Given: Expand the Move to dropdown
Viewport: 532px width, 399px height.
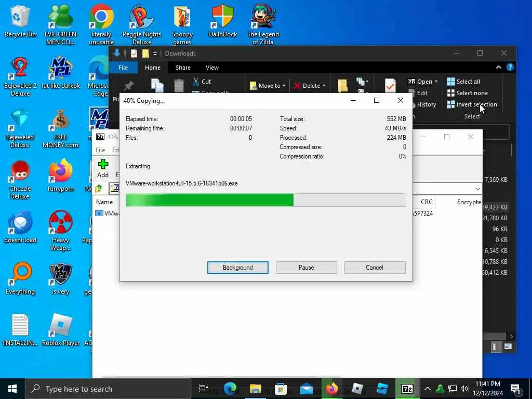Looking at the screenshot, I should pyautogui.click(x=284, y=86).
